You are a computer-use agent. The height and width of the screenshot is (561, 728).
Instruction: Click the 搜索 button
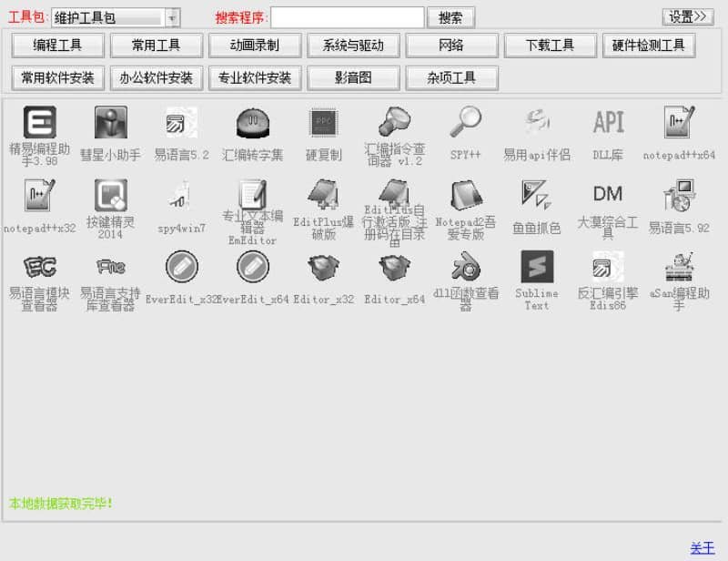tap(450, 18)
